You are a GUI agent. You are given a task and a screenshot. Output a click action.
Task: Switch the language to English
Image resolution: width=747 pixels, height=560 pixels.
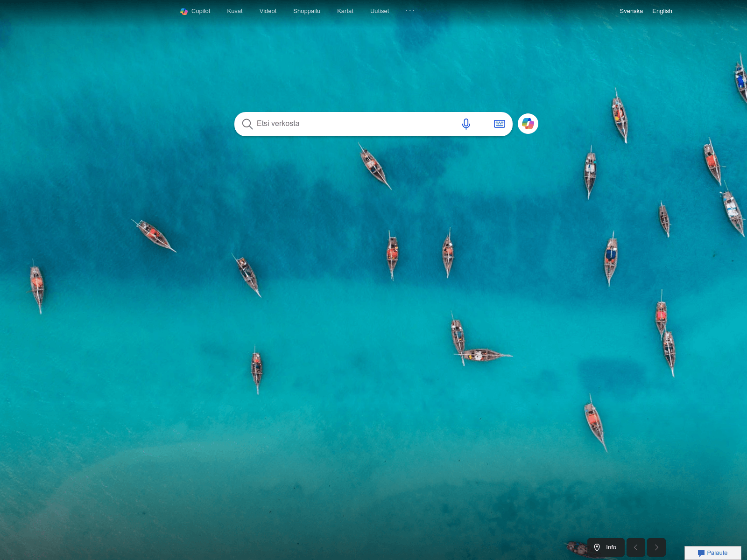(x=662, y=11)
